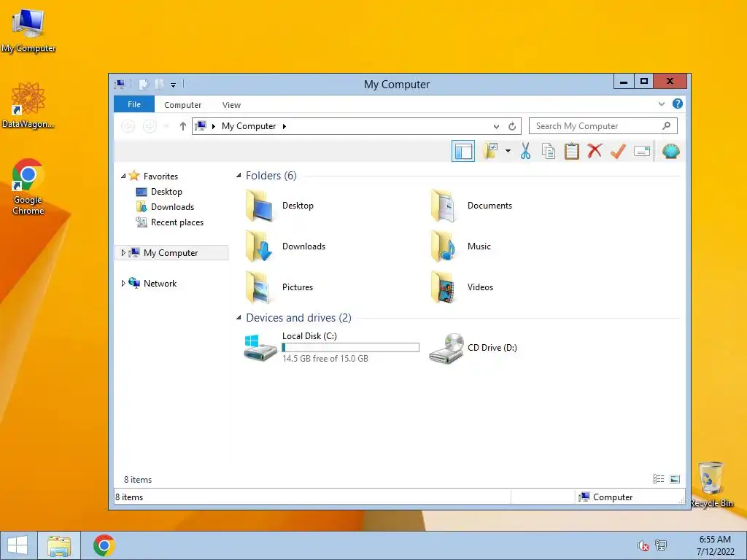Screen dimensions: 747x560
Task: Click the orange checkmark Properties icon
Action: (x=618, y=152)
